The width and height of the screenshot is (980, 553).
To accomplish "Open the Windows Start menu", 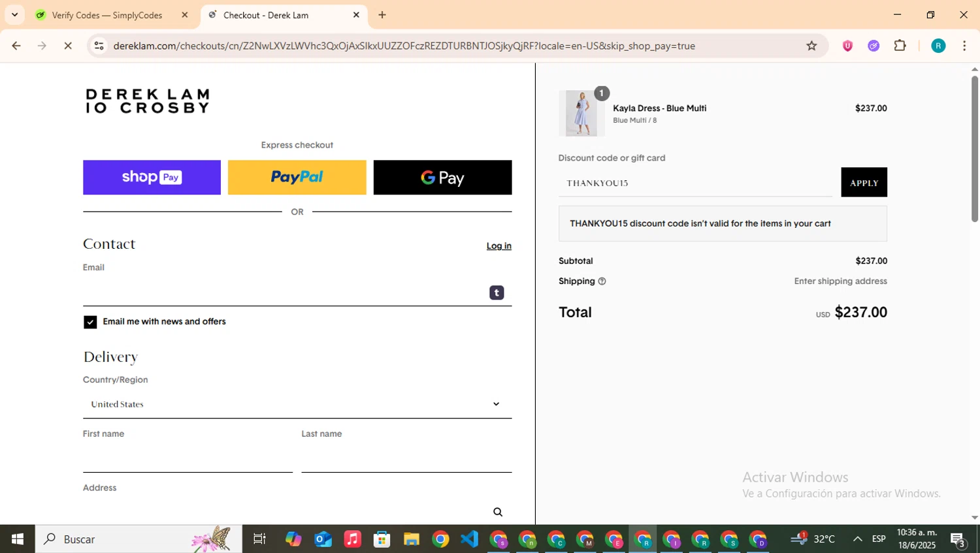I will click(18, 539).
